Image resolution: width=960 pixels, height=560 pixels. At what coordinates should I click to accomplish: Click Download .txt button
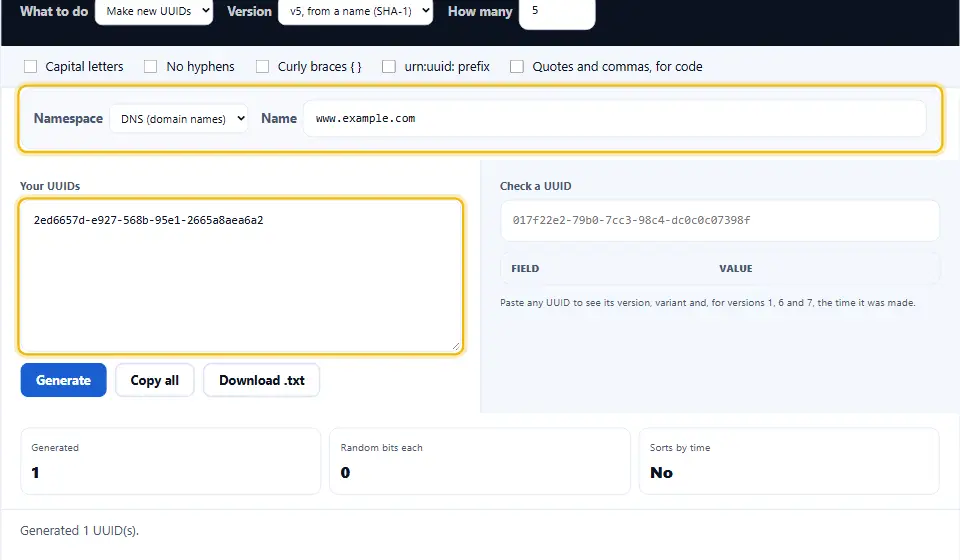click(261, 380)
